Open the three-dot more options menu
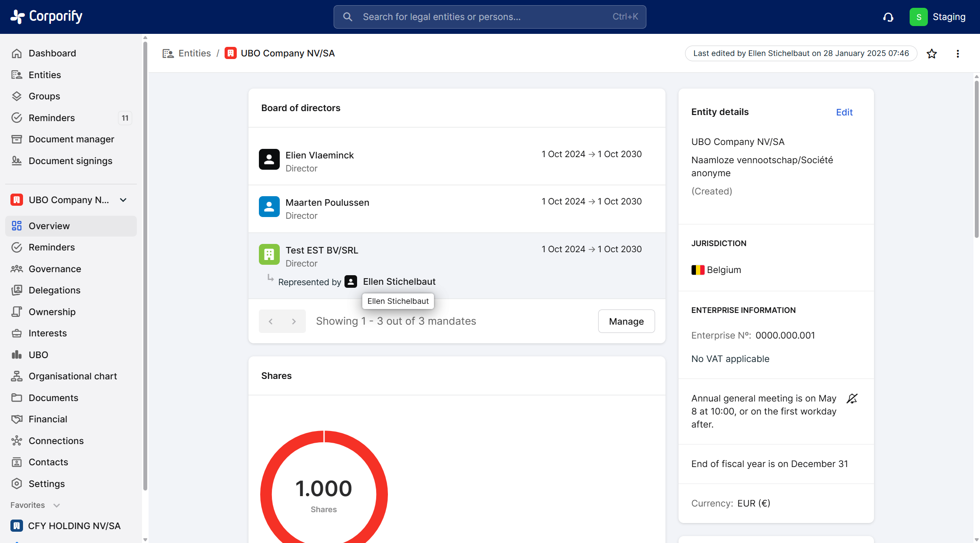This screenshot has height=543, width=980. (957, 54)
